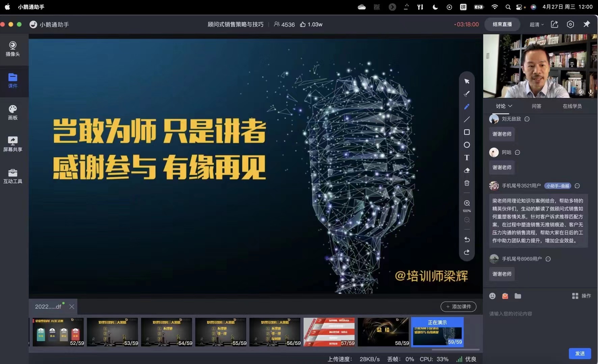Select the pointer arrow tool
The width and height of the screenshot is (598, 364).
pos(467,81)
